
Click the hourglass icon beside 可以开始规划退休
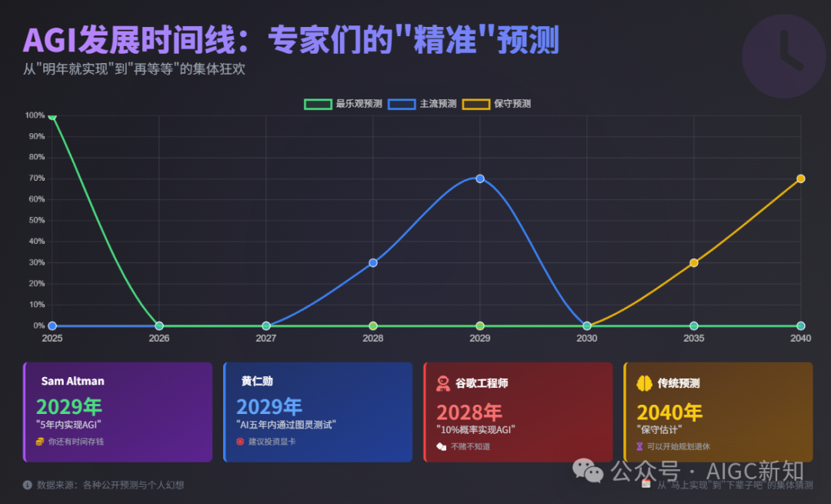[640, 444]
